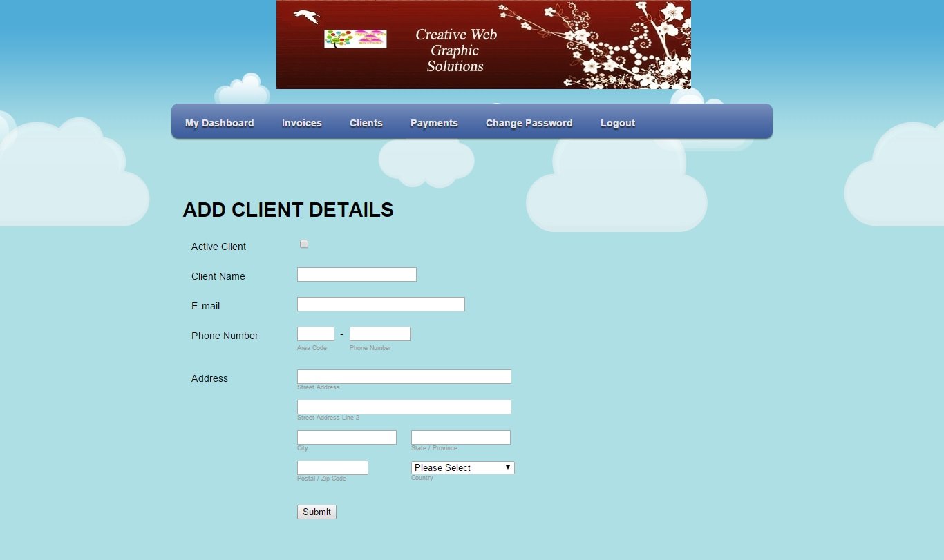Click the white bird icon in banner

(307, 17)
